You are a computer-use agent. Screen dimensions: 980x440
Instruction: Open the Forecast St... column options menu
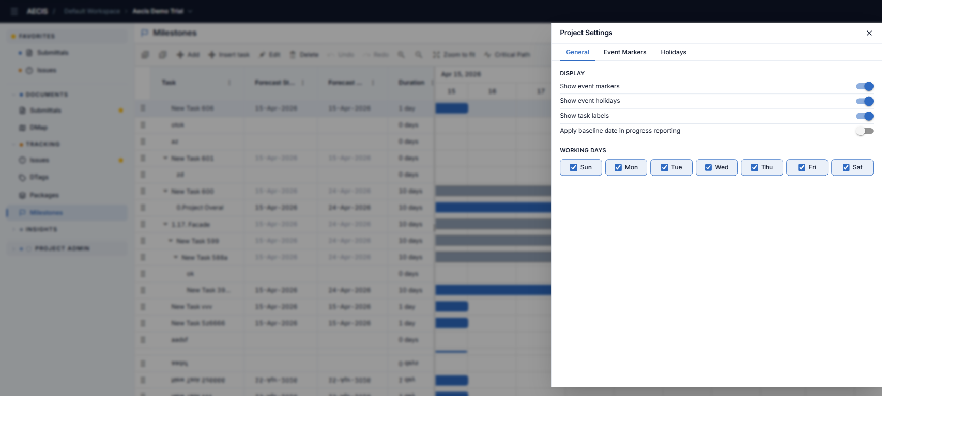click(303, 83)
